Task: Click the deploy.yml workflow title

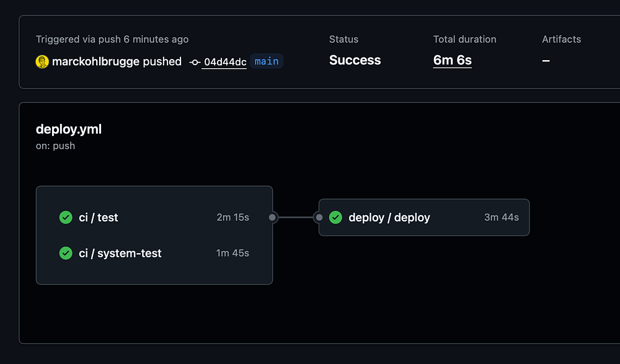Action: point(69,129)
